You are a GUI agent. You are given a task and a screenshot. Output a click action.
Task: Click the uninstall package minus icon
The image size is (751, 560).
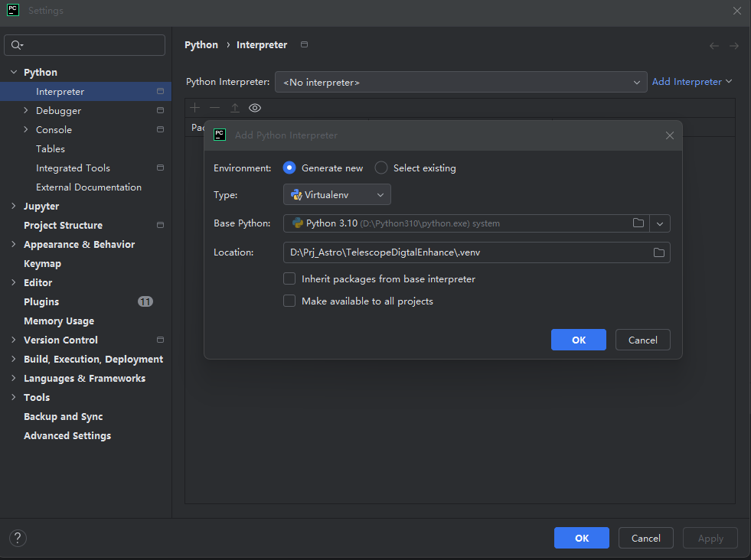tap(214, 108)
